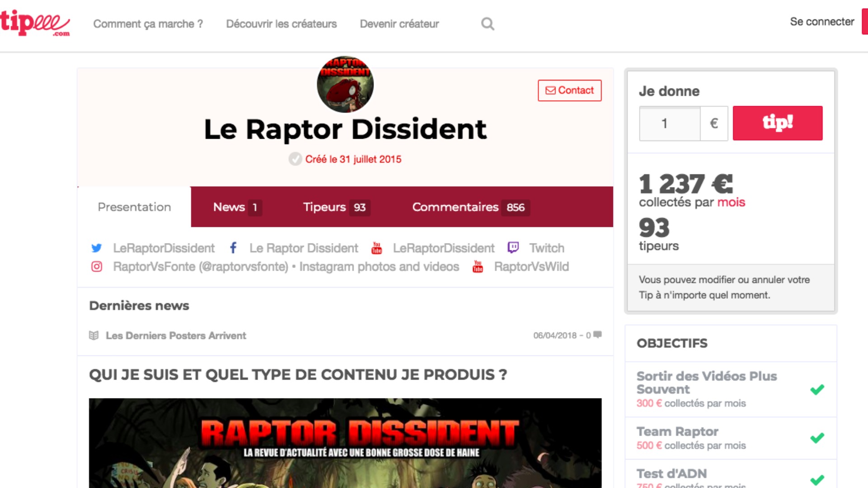868x488 pixels.
Task: Click the euro currency symbol box
Action: 714,123
